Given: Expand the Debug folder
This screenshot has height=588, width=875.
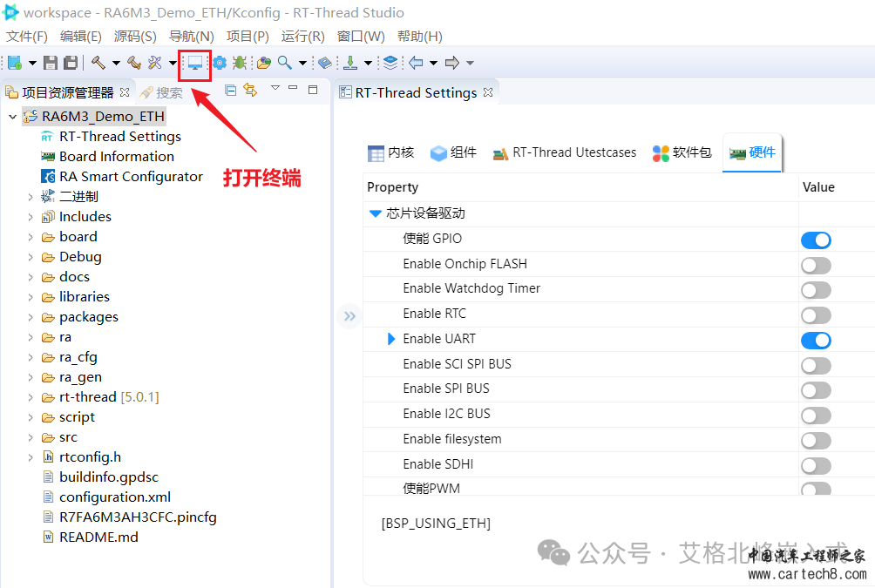Looking at the screenshot, I should (31, 257).
